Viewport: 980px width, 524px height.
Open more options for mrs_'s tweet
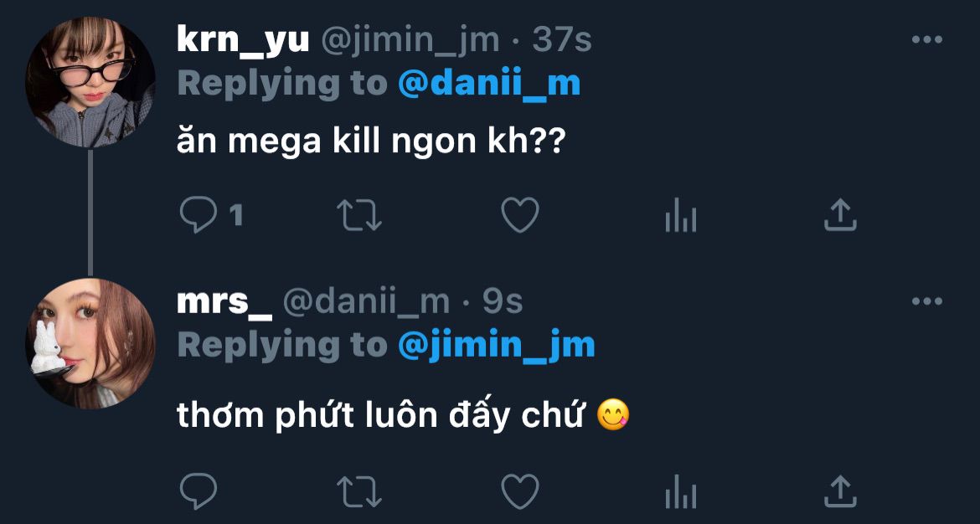(x=926, y=301)
